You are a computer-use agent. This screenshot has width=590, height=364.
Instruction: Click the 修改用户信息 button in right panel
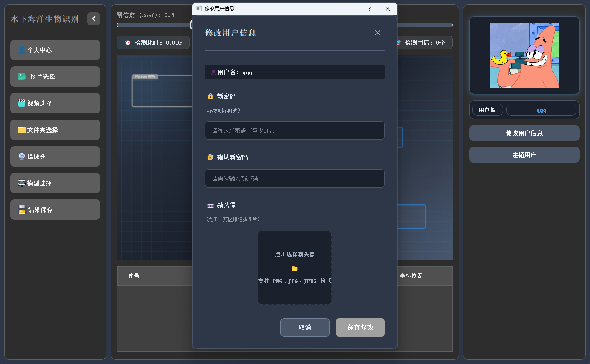[x=524, y=133]
